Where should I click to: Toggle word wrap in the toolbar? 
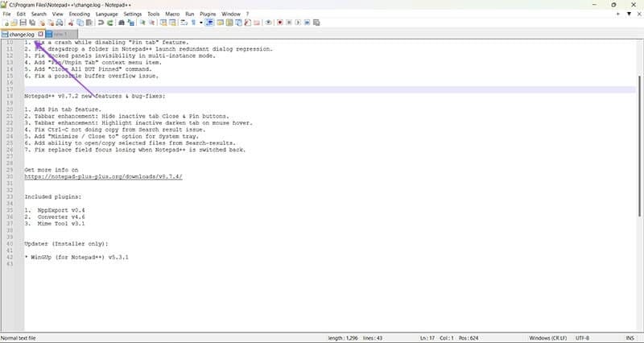[x=184, y=23]
